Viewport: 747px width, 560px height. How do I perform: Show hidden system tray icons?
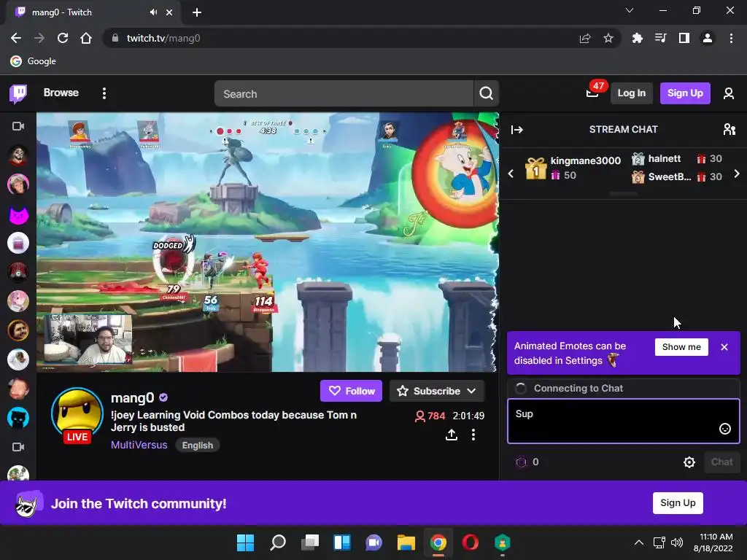pyautogui.click(x=639, y=542)
